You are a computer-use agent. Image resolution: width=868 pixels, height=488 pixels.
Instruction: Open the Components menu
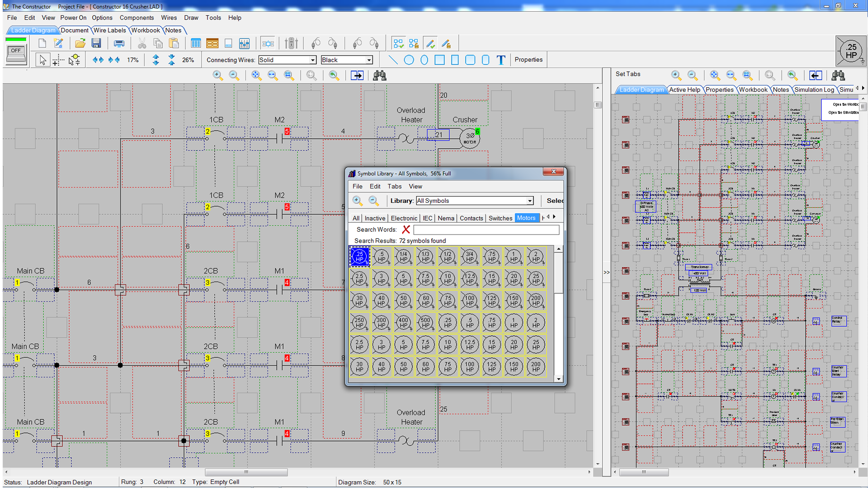pyautogui.click(x=137, y=18)
